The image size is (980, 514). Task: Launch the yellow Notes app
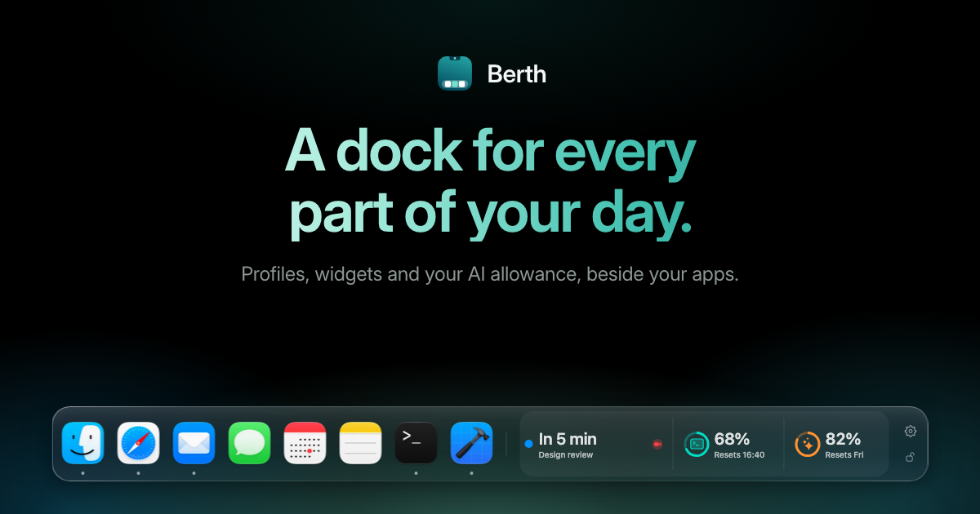point(361,443)
